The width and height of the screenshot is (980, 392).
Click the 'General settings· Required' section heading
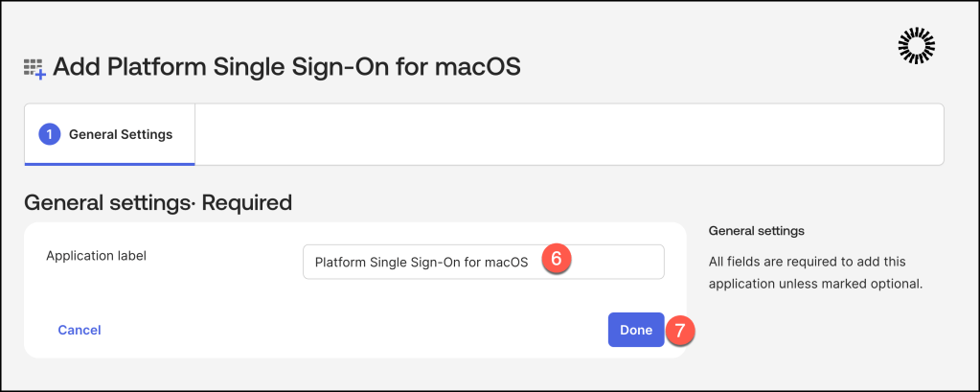157,202
